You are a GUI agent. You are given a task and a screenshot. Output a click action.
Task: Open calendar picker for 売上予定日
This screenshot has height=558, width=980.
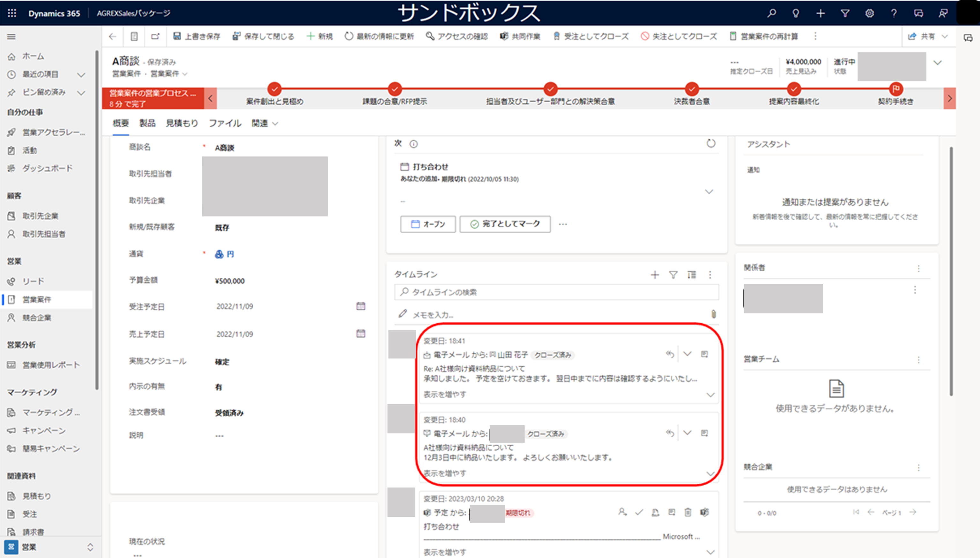[x=361, y=333]
